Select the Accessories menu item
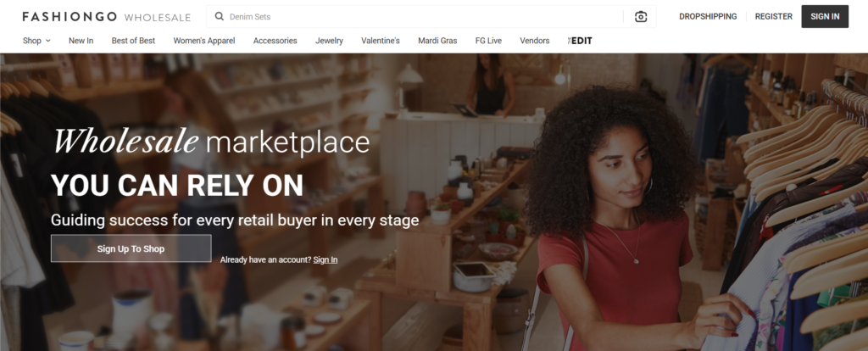 point(275,41)
